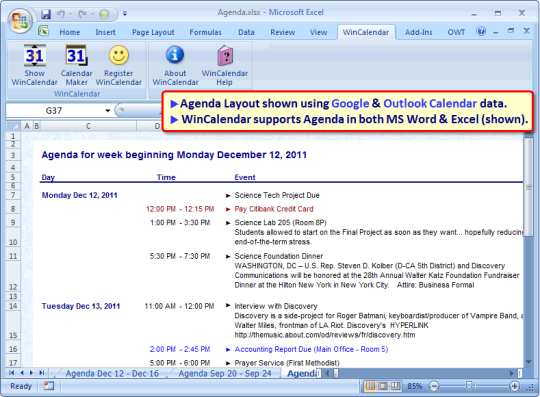
Task: Click the Zoom In plus button
Action: (x=515, y=386)
